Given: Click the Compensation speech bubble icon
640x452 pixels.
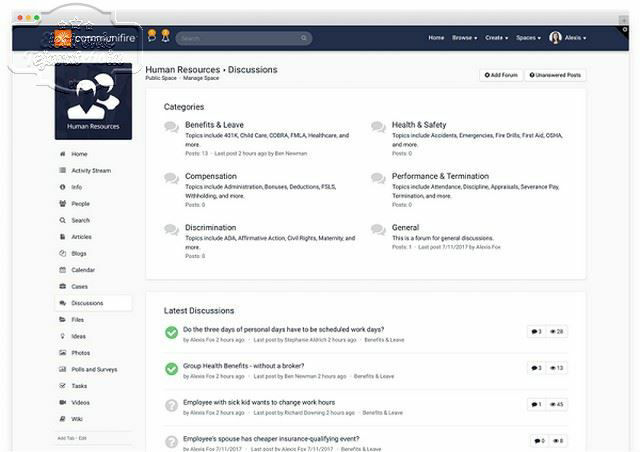Looking at the screenshot, I should (x=171, y=178).
